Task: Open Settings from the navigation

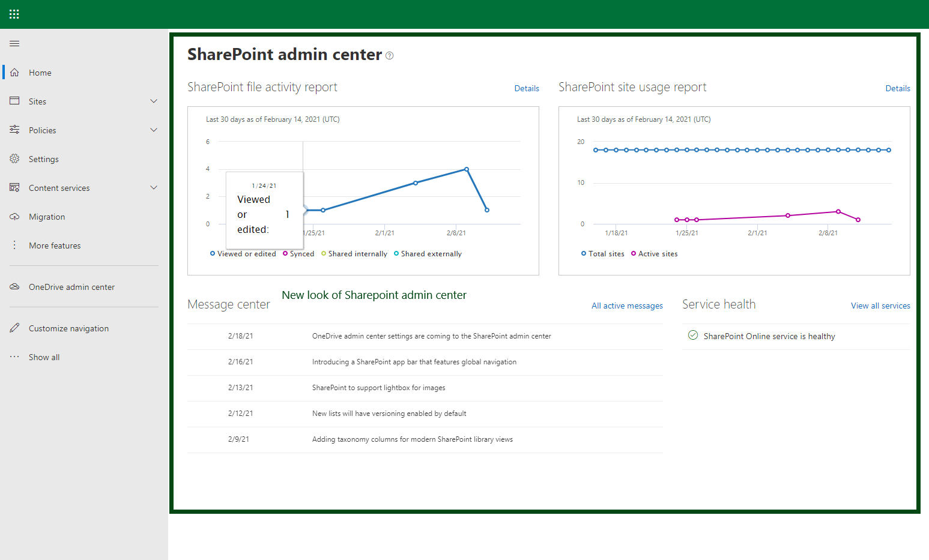Action: [x=44, y=159]
